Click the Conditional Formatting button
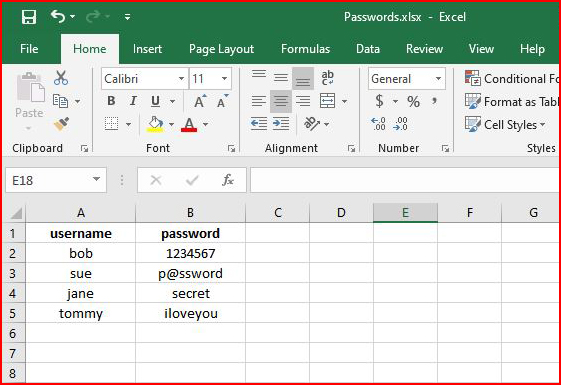This screenshot has height=385, width=561. click(512, 79)
